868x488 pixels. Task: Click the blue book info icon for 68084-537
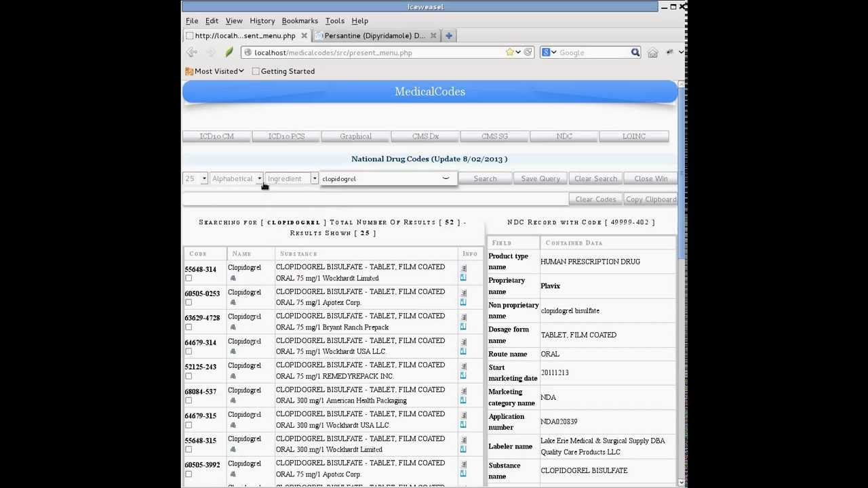pyautogui.click(x=464, y=400)
